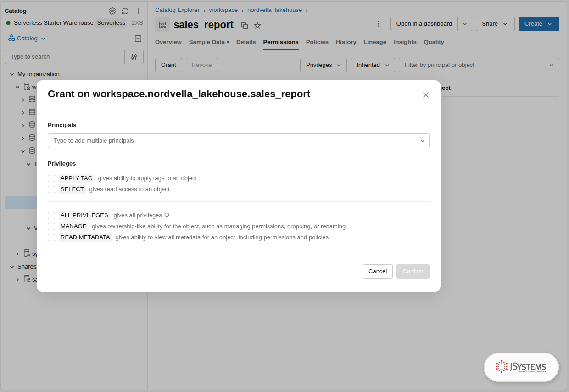569x392 pixels.
Task: Collapse all tree nodes icon
Action: click(138, 39)
